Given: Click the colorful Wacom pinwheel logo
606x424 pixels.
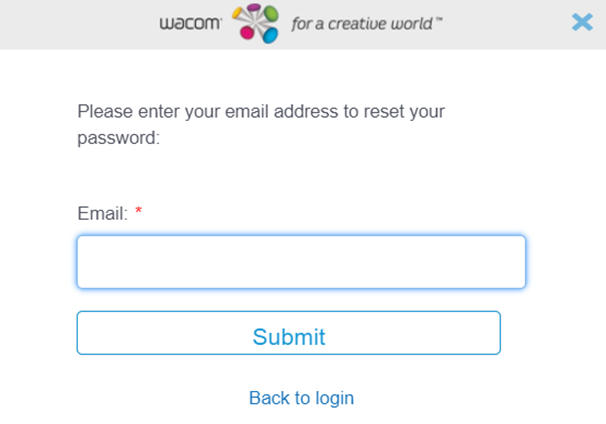Looking at the screenshot, I should 255,23.
